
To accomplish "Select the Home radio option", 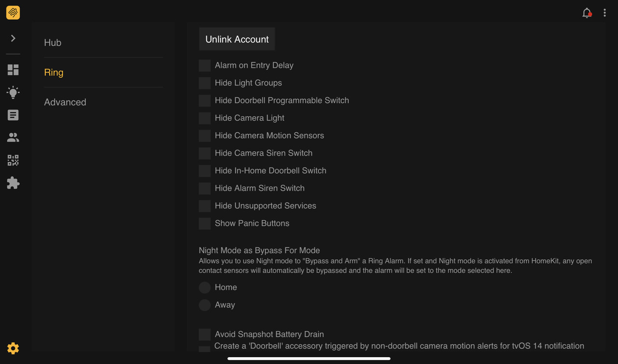I will (x=205, y=287).
